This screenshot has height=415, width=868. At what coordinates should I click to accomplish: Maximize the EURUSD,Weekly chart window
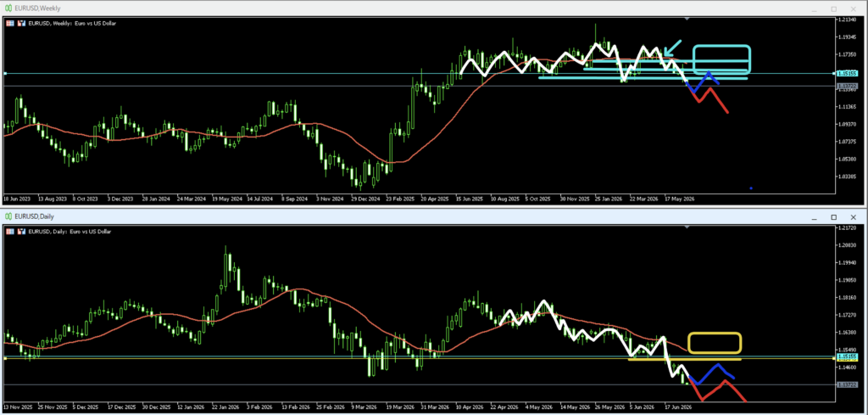pyautogui.click(x=834, y=8)
